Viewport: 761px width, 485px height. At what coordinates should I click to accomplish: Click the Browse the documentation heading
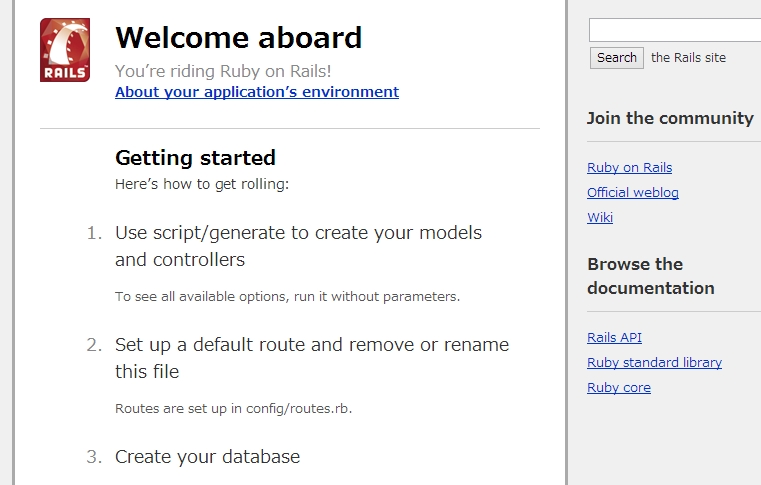coord(650,276)
